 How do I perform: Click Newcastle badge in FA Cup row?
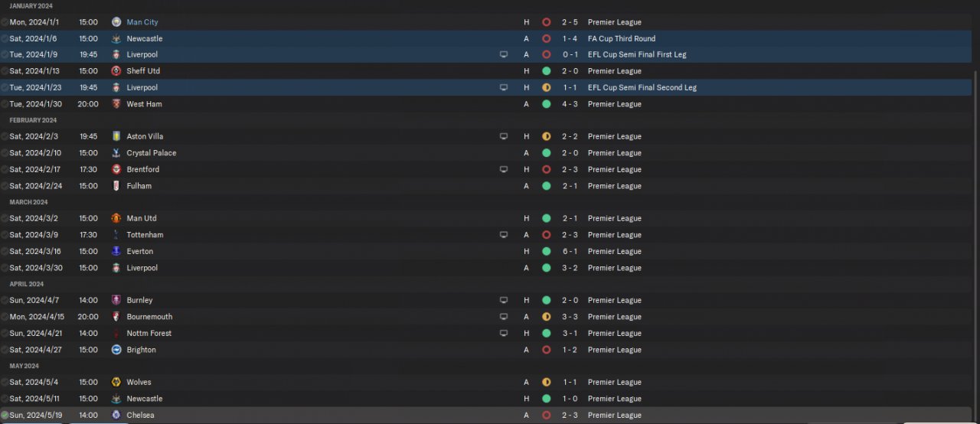116,38
